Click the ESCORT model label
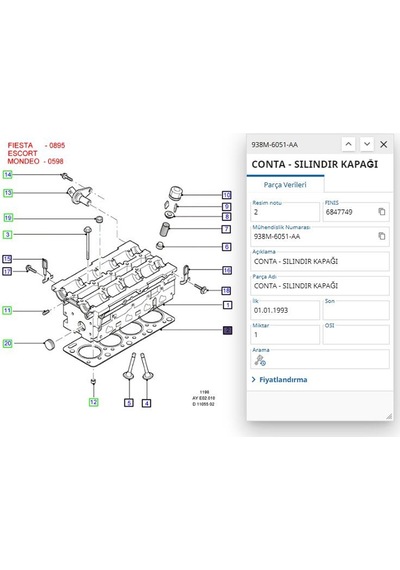 (x=23, y=153)
